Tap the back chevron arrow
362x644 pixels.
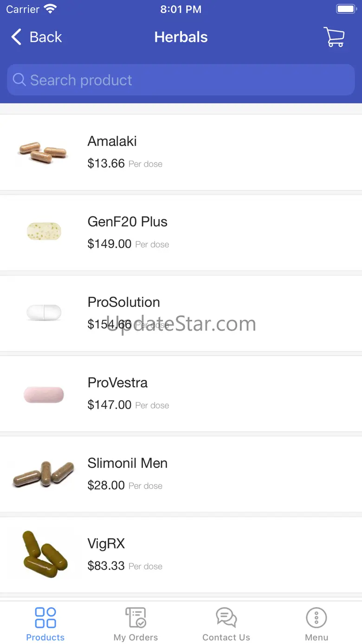[x=17, y=37]
